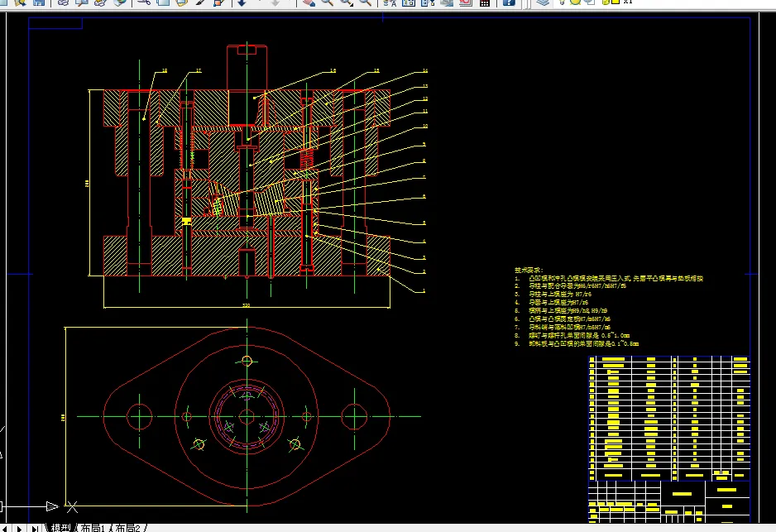The height and width of the screenshot is (532, 776).
Task: Open the calculator grid icon
Action: pyautogui.click(x=485, y=2)
